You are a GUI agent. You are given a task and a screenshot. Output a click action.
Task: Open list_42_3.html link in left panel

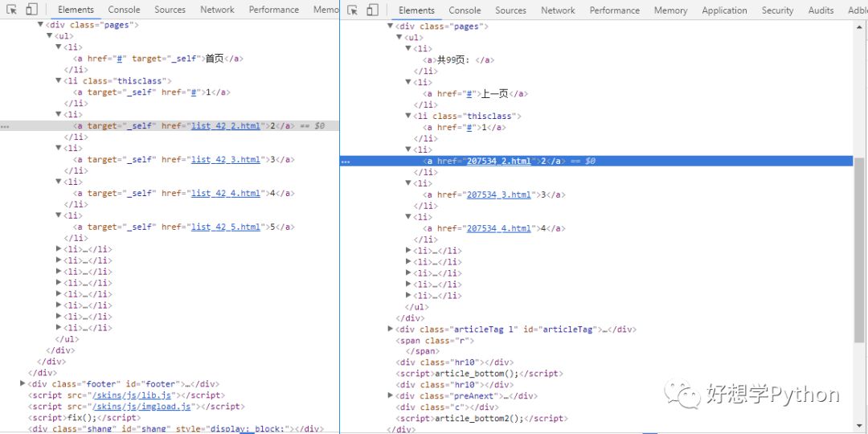coord(226,160)
